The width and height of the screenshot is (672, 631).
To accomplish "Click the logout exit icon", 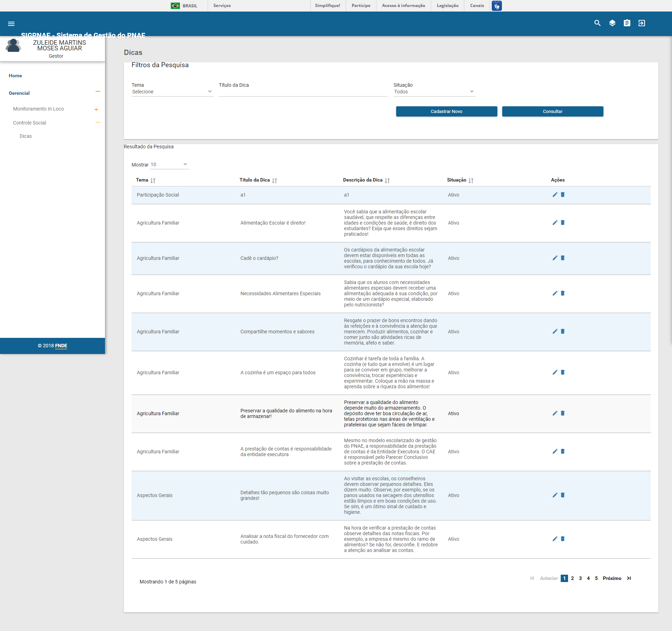I will pos(642,23).
